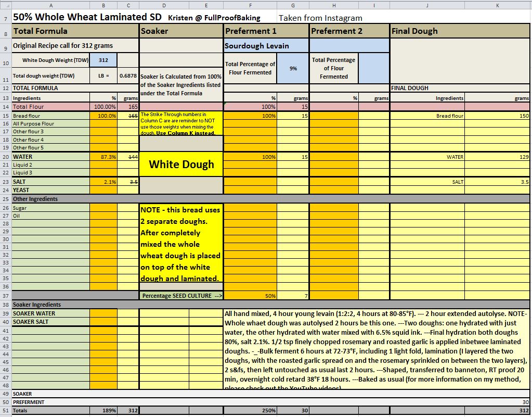Select row header 37
The width and height of the screenshot is (532, 417).
pyautogui.click(x=5, y=296)
